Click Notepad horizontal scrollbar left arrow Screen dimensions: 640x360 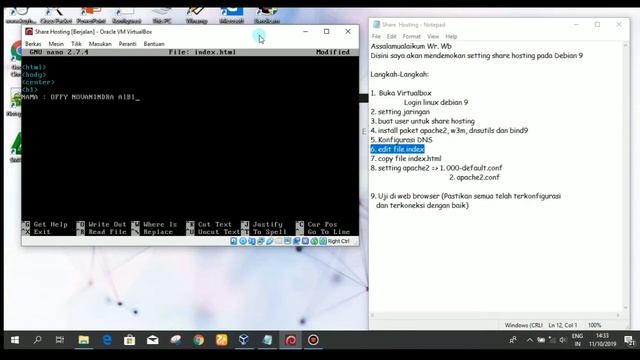[x=372, y=315]
